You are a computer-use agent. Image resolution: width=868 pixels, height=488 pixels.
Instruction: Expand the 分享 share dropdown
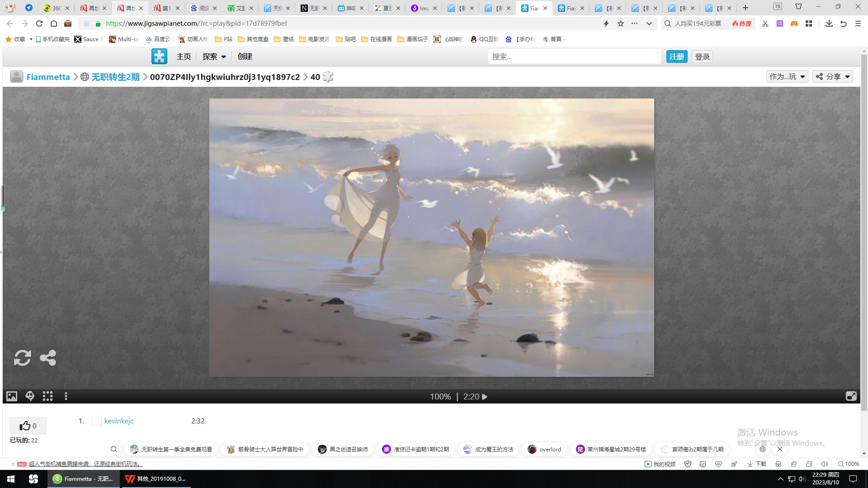pyautogui.click(x=833, y=77)
